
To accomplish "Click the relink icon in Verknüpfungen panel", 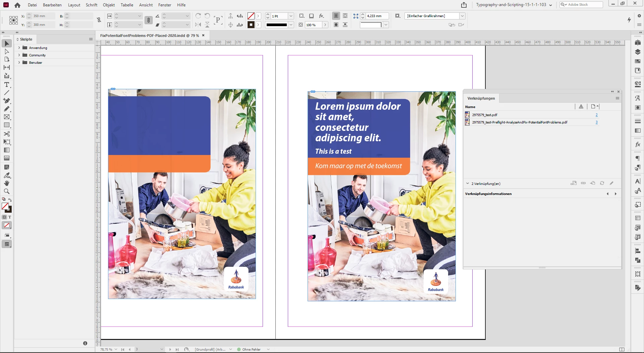I will coord(583,183).
